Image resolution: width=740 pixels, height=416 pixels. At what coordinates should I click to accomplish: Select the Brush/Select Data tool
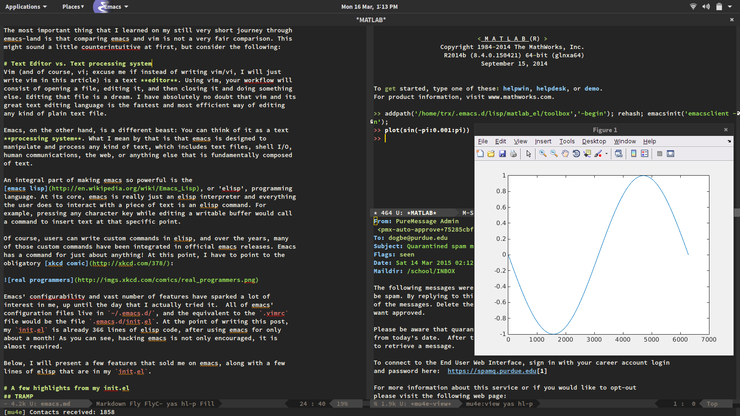tap(598, 154)
